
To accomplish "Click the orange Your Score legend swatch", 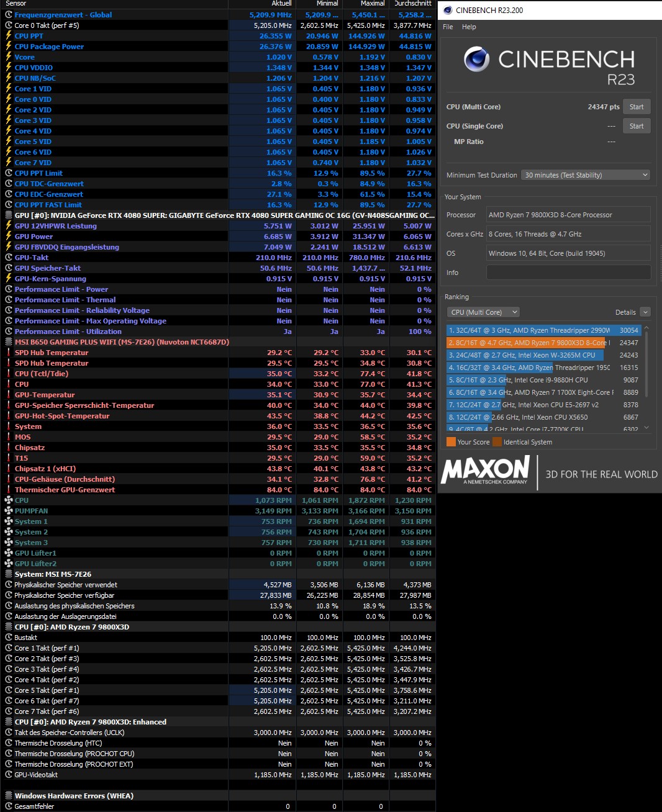I will click(451, 441).
